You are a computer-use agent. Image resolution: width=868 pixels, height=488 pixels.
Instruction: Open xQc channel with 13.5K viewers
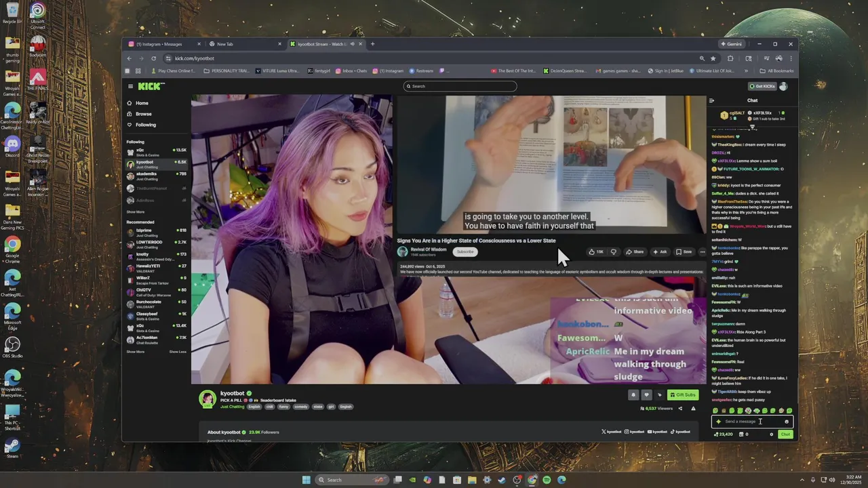pos(156,151)
